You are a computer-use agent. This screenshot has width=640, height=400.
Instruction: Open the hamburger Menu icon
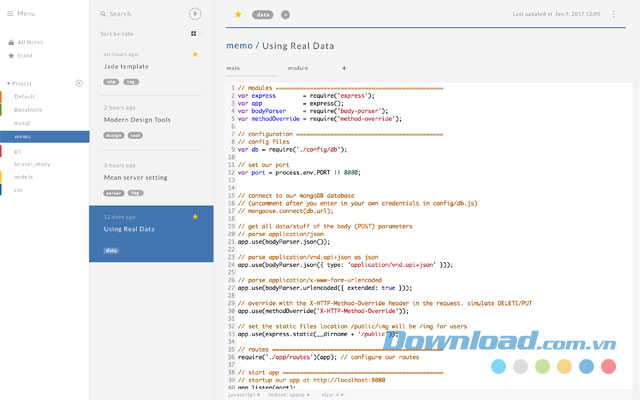pos(11,13)
